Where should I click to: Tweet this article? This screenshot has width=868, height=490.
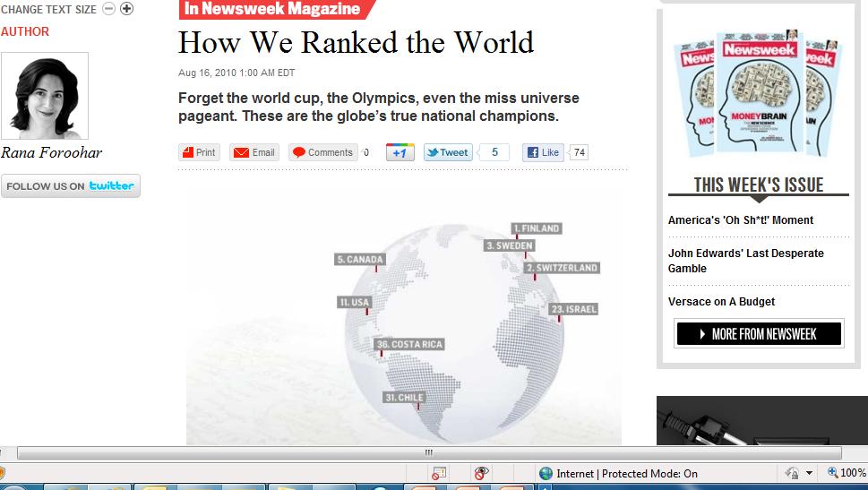(x=448, y=152)
